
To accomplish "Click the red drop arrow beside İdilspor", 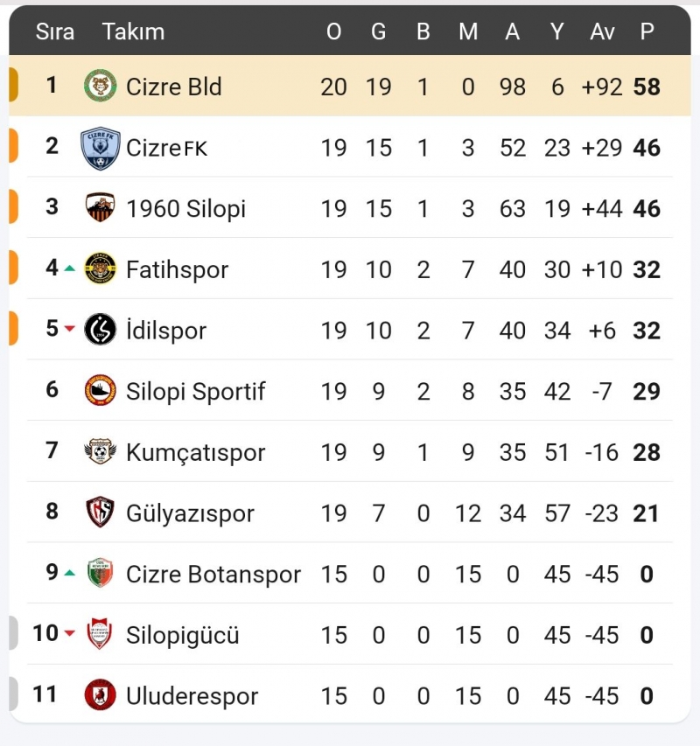I will (68, 330).
